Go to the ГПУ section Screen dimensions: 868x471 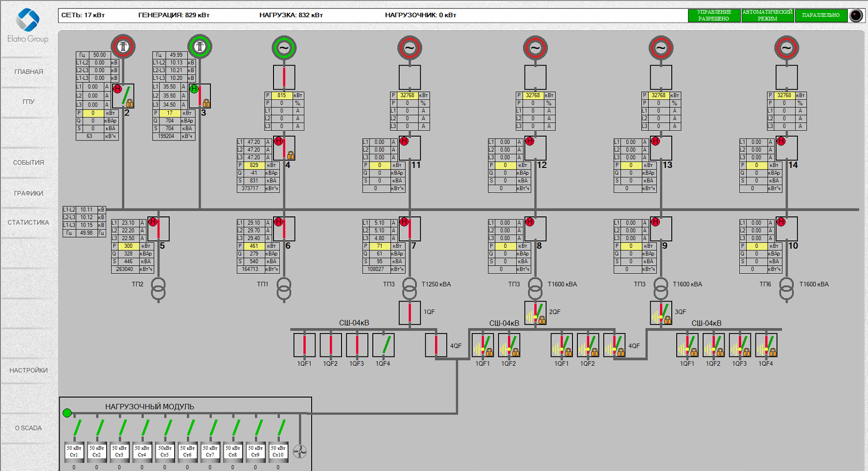[x=28, y=102]
